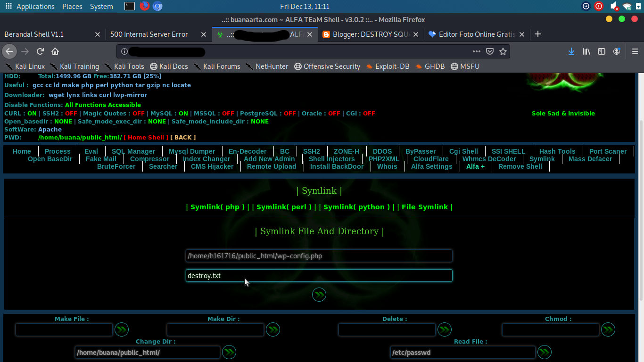Image resolution: width=644 pixels, height=362 pixels.
Task: Open the Alfa Settings menu item
Action: click(432, 166)
